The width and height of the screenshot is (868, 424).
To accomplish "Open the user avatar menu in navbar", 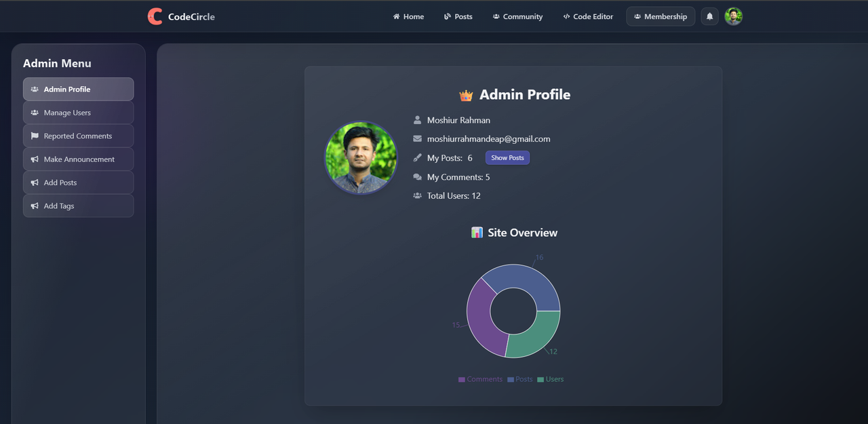I will click(733, 16).
